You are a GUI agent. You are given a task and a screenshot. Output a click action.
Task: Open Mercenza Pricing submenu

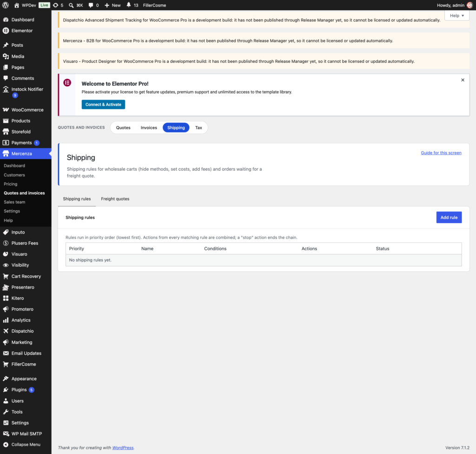[x=10, y=184]
